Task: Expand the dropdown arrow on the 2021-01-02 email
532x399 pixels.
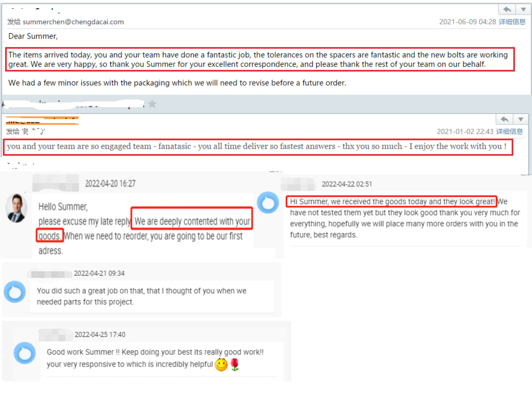Action: 521,119
